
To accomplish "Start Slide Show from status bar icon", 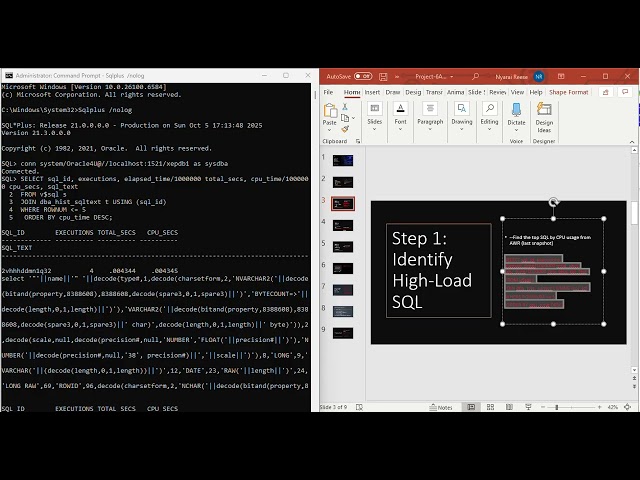I will coord(528,407).
